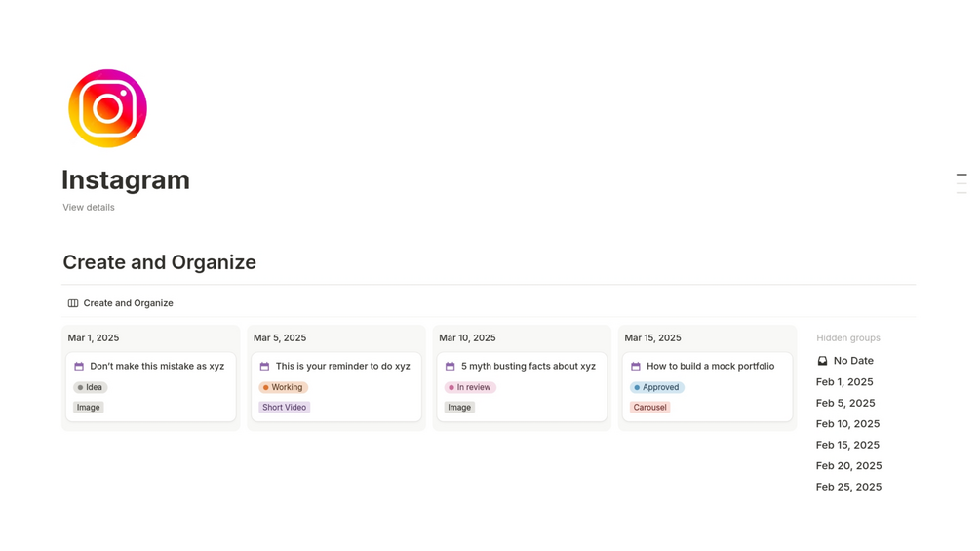Click the board view icon beside Create and Organize
980x551 pixels.
click(x=73, y=303)
